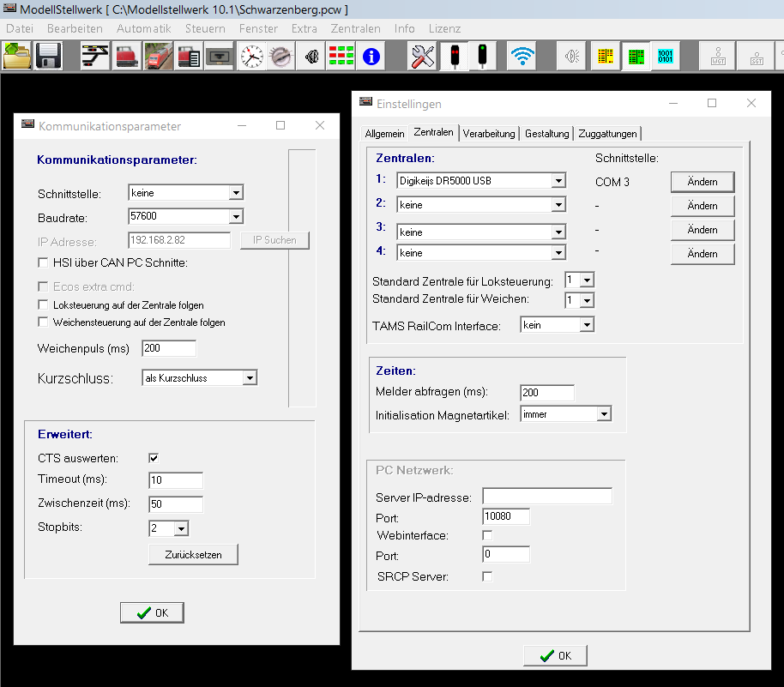This screenshot has height=687, width=784.
Task: Click the SGT toolbar icon
Action: pos(757,56)
